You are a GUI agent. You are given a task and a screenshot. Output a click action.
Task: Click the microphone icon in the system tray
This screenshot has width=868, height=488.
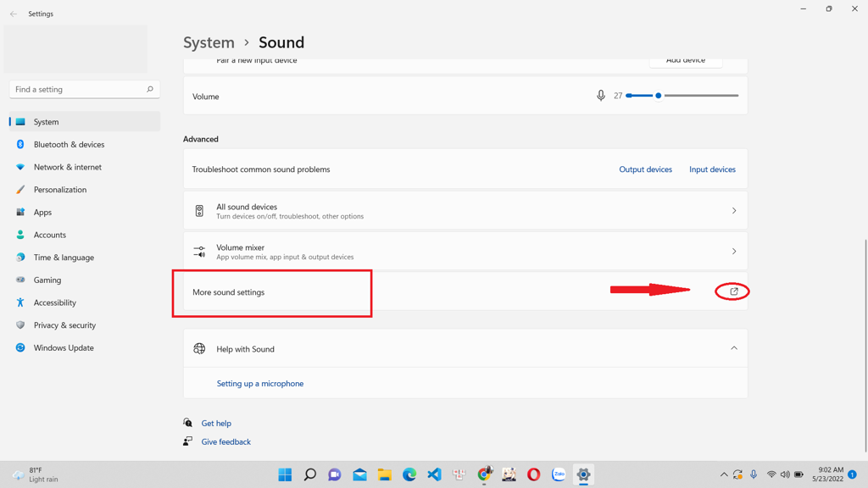pyautogui.click(x=754, y=474)
